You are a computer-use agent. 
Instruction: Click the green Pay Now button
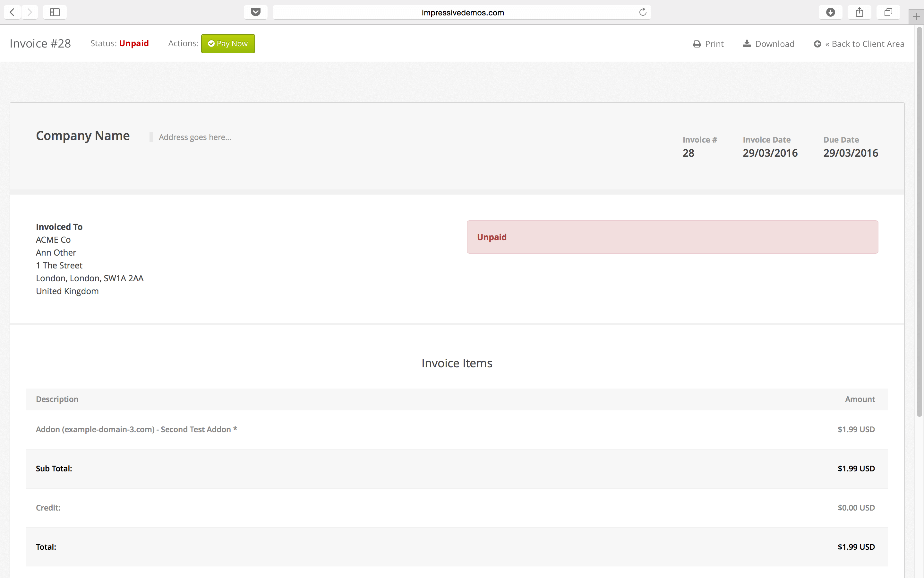click(x=228, y=44)
